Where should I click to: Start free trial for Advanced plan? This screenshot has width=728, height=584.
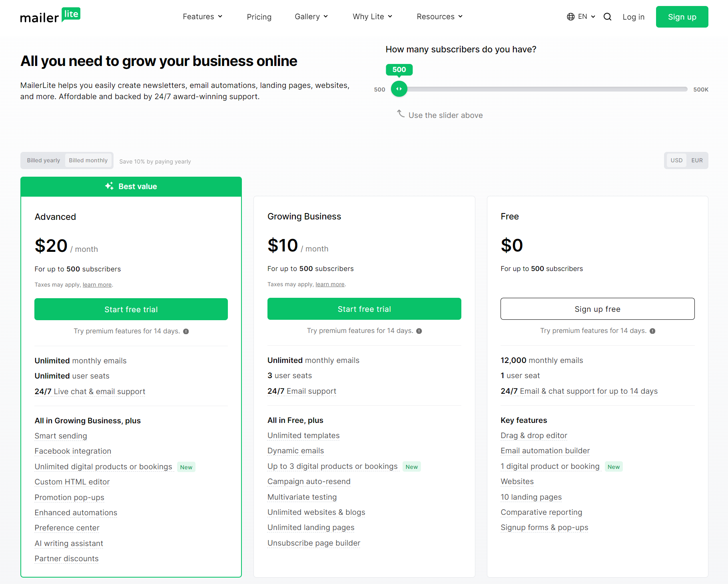pyautogui.click(x=131, y=309)
